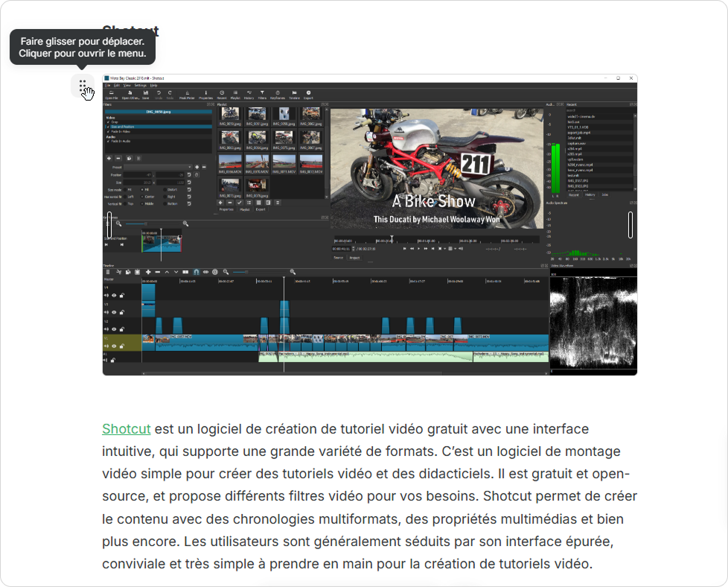Hide track V4 using its eye icon
Image resolution: width=728 pixels, height=587 pixels.
point(113,296)
